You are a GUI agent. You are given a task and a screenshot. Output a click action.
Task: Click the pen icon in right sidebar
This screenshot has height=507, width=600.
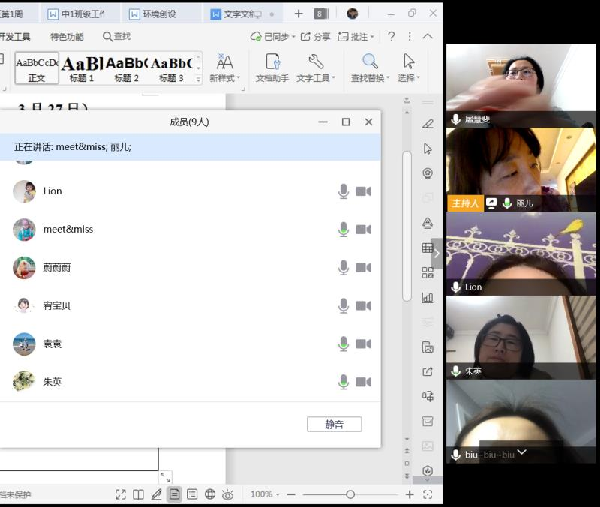coord(427,124)
